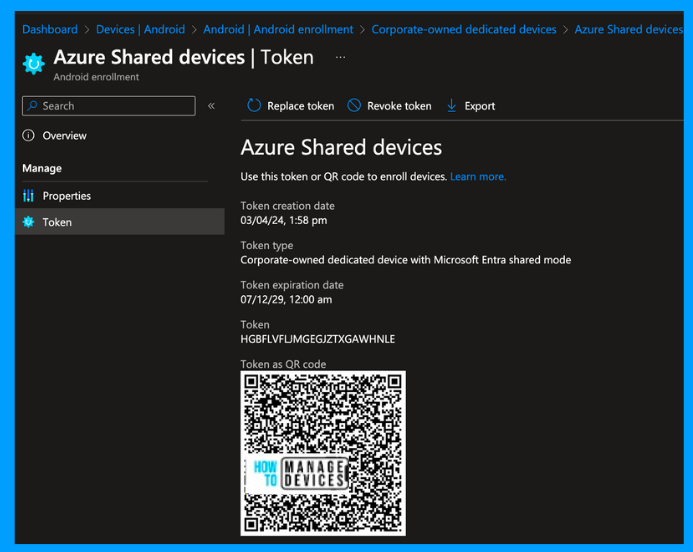Go to Devices | Android breadcrumb
Screen dimensions: 693x552
tap(141, 30)
